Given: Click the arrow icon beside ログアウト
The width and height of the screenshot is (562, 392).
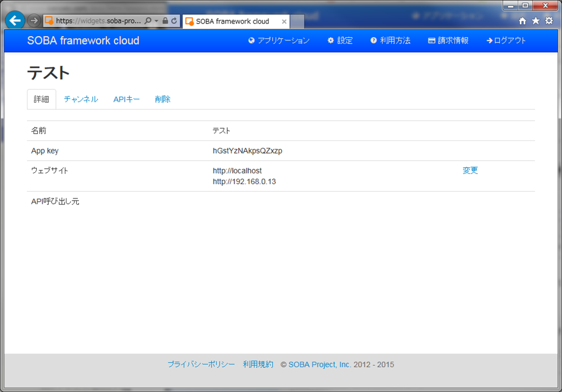Looking at the screenshot, I should 490,41.
